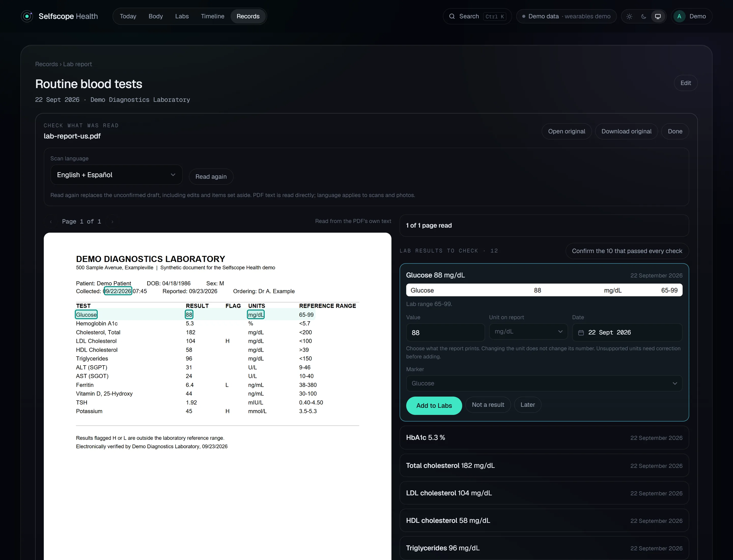Click the Demo data wearables demo pill
The height and width of the screenshot is (560, 733).
[566, 16]
